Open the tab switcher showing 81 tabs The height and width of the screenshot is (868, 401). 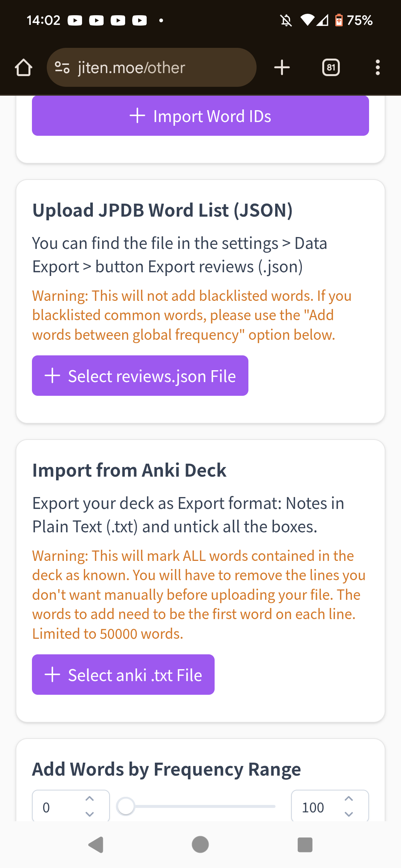point(331,68)
